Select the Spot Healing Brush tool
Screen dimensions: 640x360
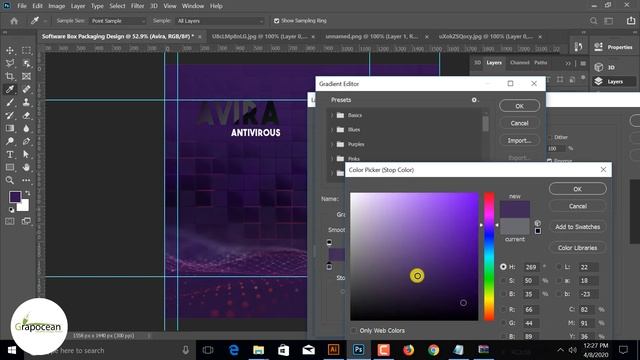coord(27,89)
